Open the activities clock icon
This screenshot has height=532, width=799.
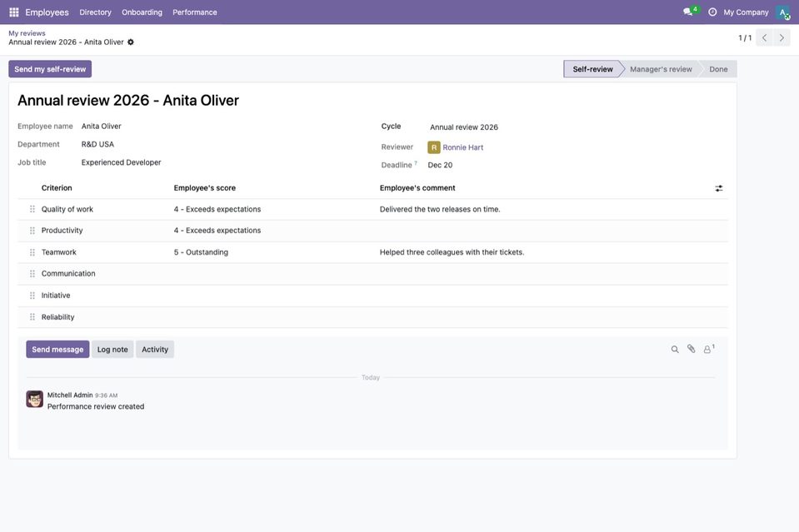[712, 12]
